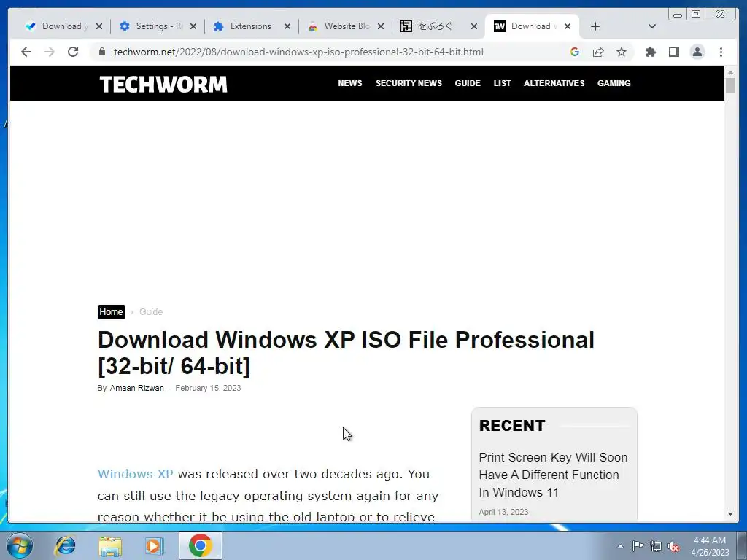The width and height of the screenshot is (747, 560).
Task: Open a new tab with the plus button
Action: 595,26
